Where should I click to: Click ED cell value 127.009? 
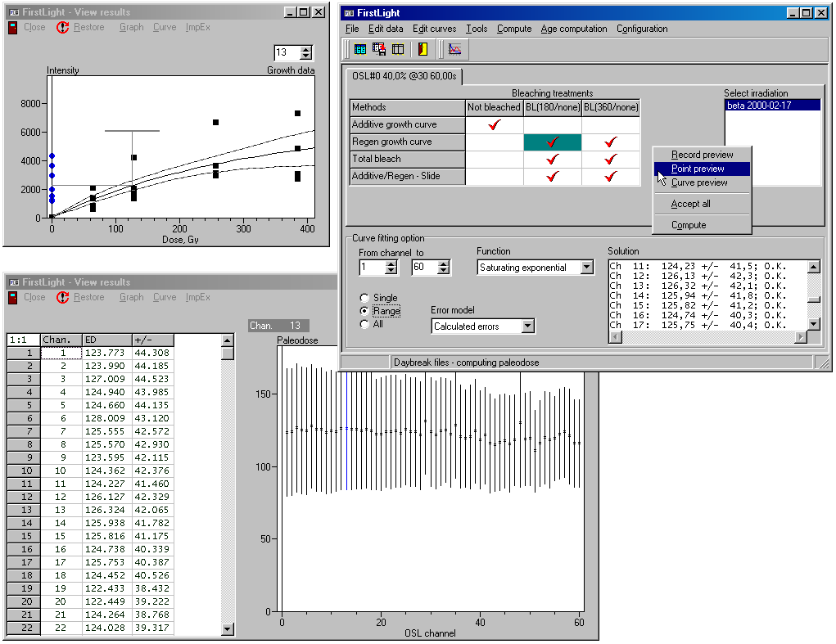pyautogui.click(x=107, y=379)
